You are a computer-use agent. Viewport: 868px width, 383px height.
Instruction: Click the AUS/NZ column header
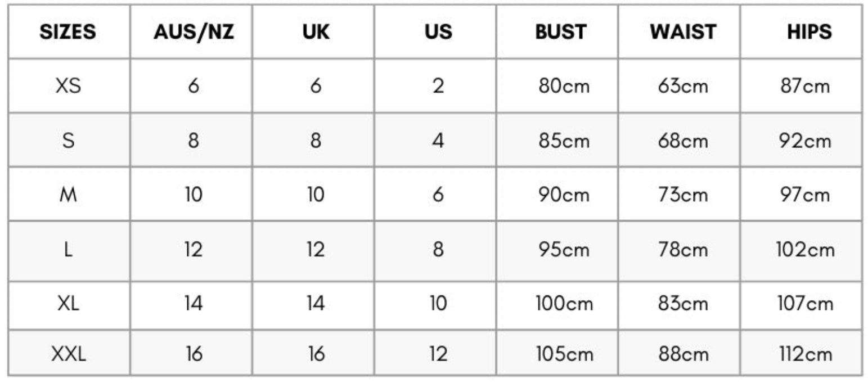[193, 32]
